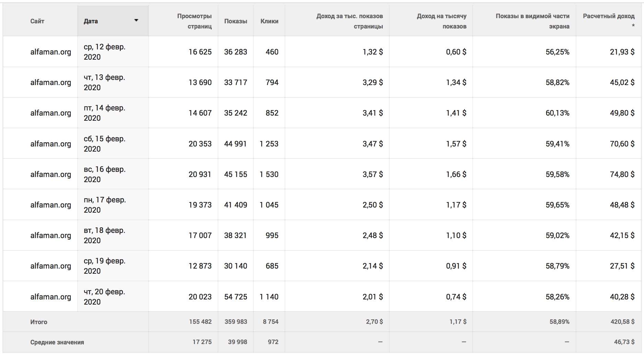The height and width of the screenshot is (354, 644).
Task: Click the Расчетный доход column header
Action: tap(609, 21)
